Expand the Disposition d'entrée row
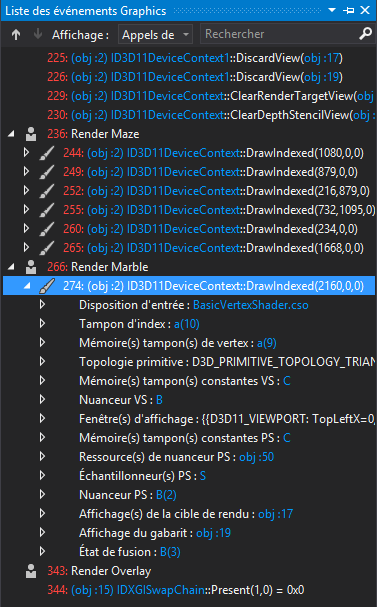 pyautogui.click(x=43, y=305)
